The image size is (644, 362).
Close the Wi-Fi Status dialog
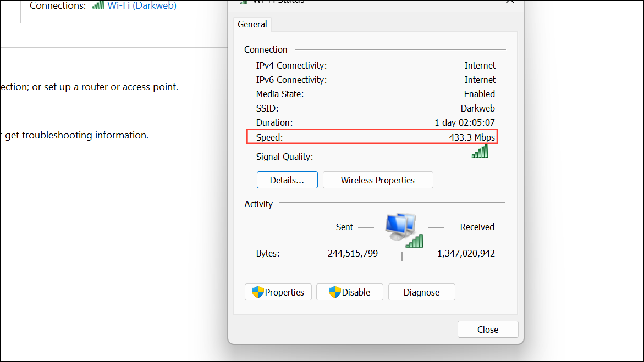click(487, 329)
